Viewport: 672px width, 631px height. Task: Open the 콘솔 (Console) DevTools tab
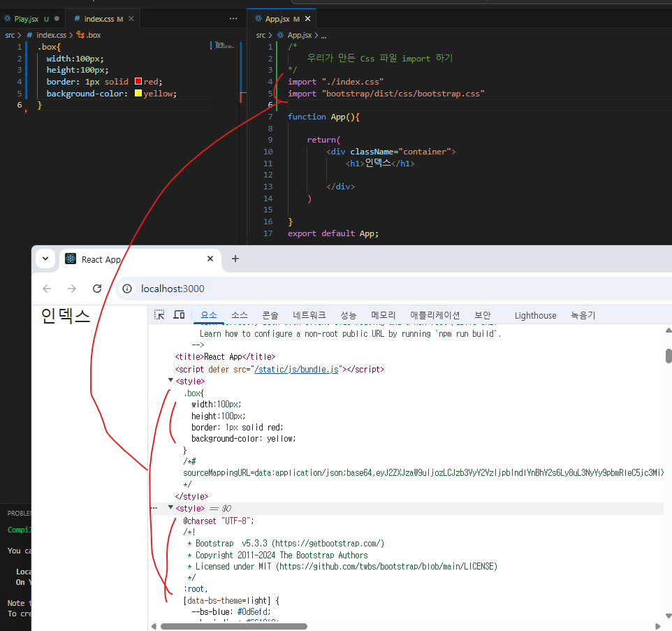click(270, 315)
